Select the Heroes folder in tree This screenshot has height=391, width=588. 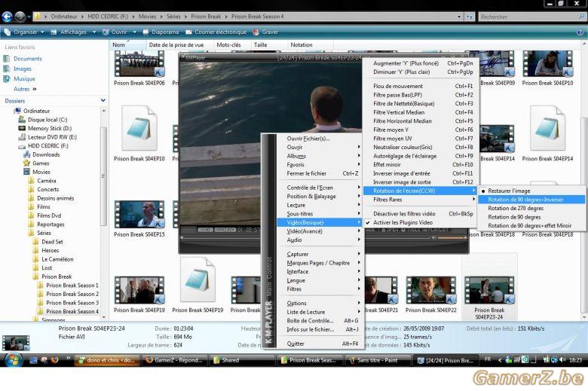tap(50, 250)
